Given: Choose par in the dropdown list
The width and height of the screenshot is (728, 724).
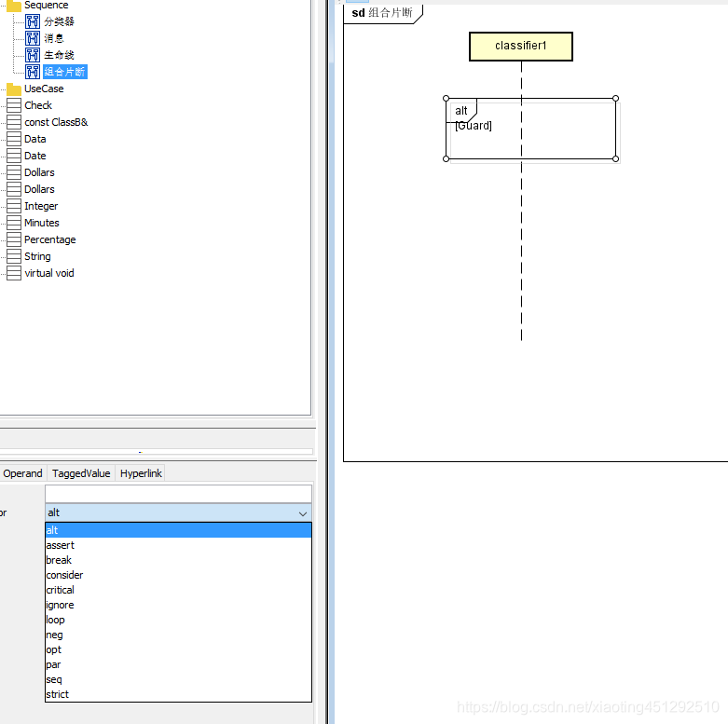Looking at the screenshot, I should 178,664.
